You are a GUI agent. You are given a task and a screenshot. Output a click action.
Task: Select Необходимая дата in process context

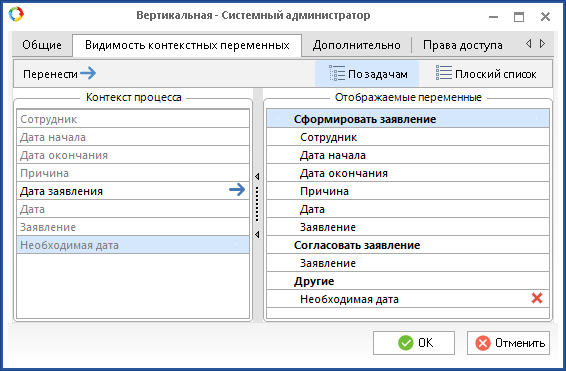[x=133, y=245]
